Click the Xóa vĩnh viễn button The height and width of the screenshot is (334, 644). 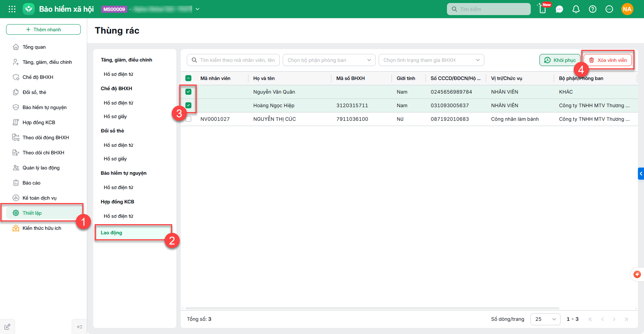pyautogui.click(x=608, y=60)
